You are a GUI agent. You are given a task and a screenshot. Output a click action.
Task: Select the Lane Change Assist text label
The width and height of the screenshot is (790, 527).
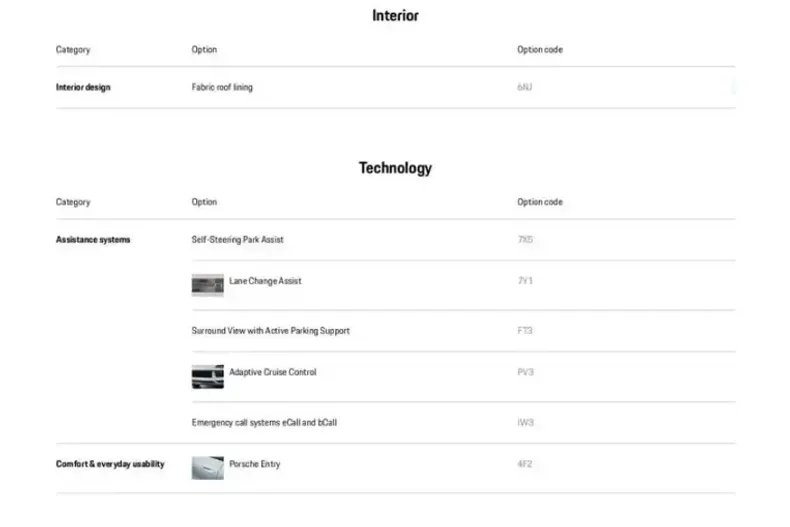(265, 281)
